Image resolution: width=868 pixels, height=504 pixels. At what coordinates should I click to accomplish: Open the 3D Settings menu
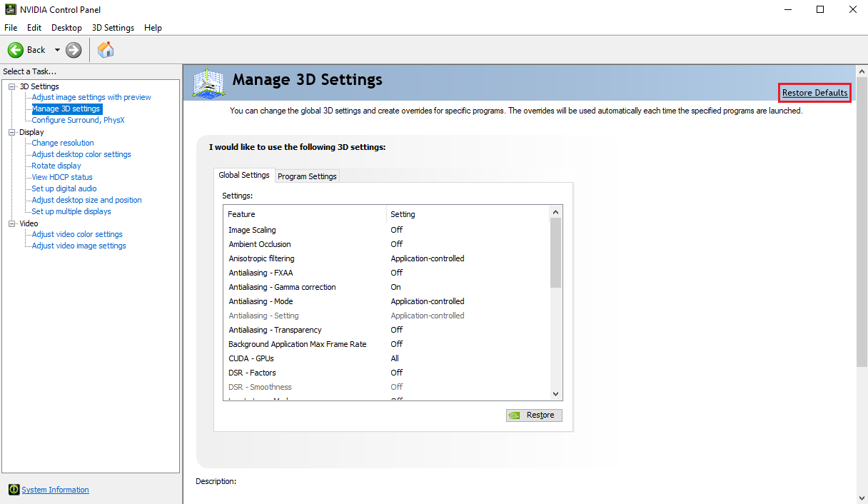(x=113, y=28)
